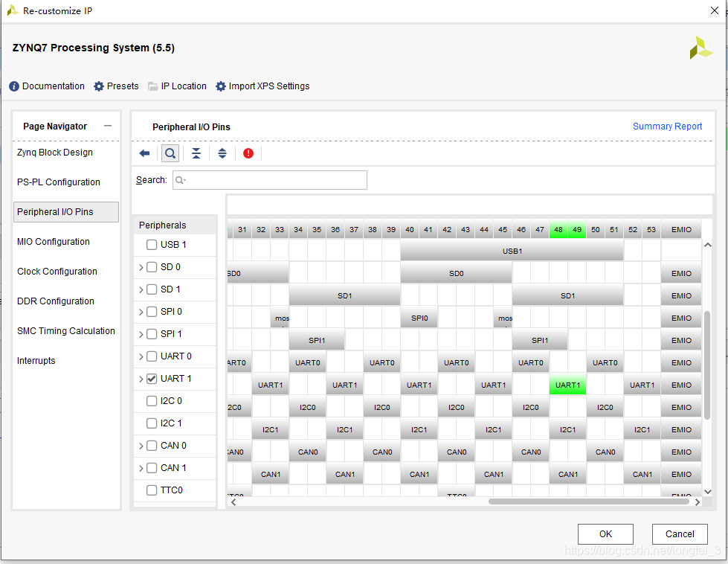Enable the I2C 1 checkbox
728x564 pixels.
click(x=152, y=423)
